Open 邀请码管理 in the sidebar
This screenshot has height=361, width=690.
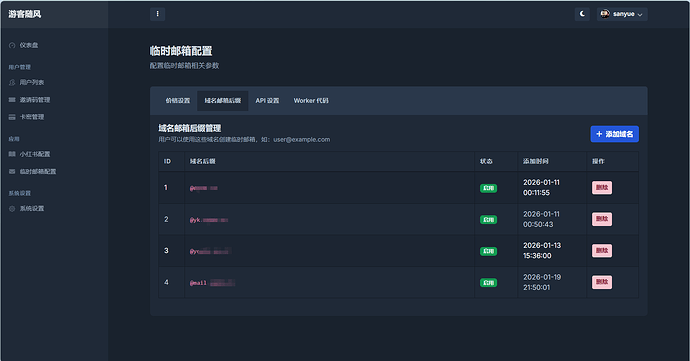[x=35, y=100]
